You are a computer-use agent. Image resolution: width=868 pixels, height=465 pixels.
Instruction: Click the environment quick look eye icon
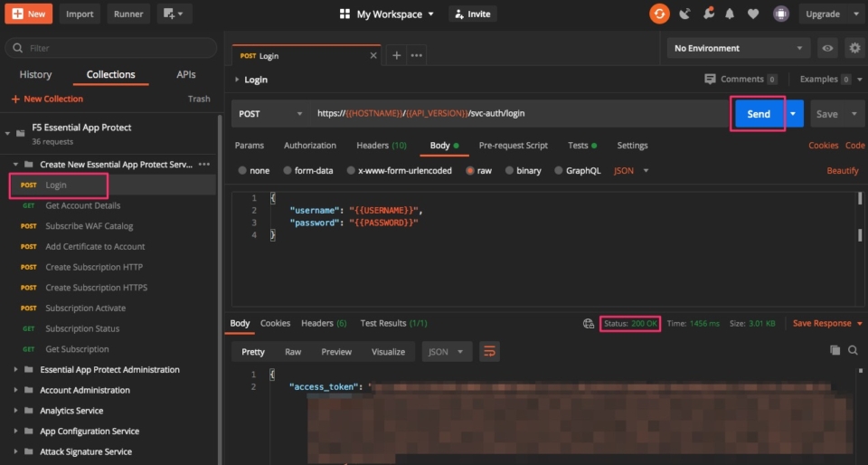point(827,48)
